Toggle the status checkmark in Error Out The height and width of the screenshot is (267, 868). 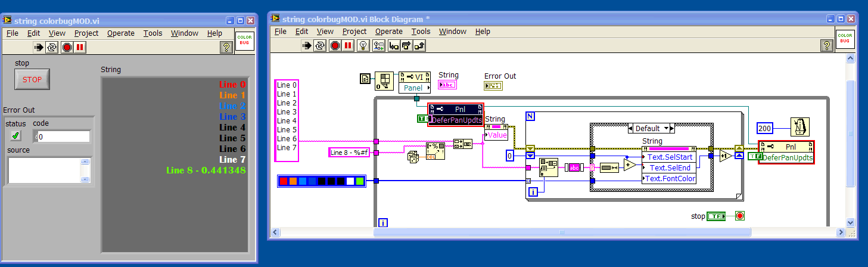[x=15, y=136]
